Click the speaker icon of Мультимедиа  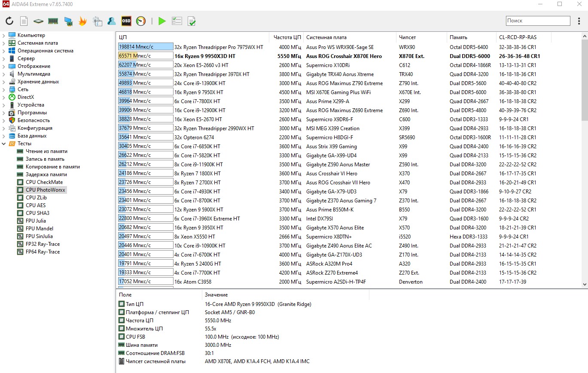[12, 74]
